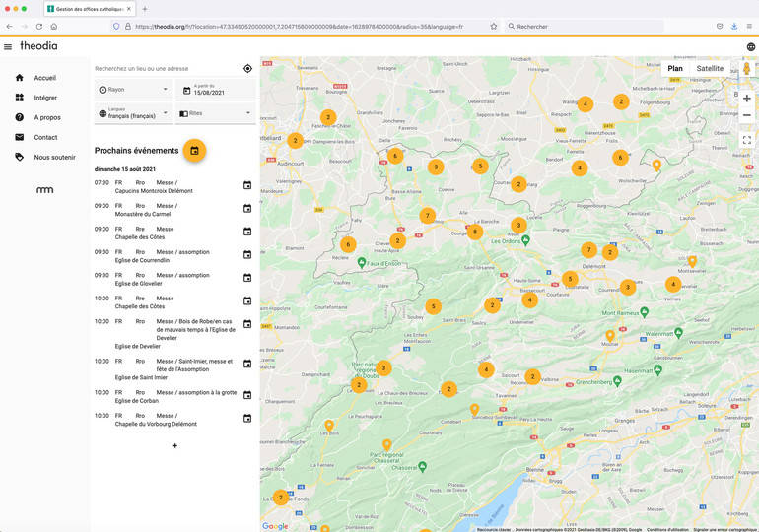Switch map to Satellite view
Screen dimensions: 759x532
click(x=710, y=68)
